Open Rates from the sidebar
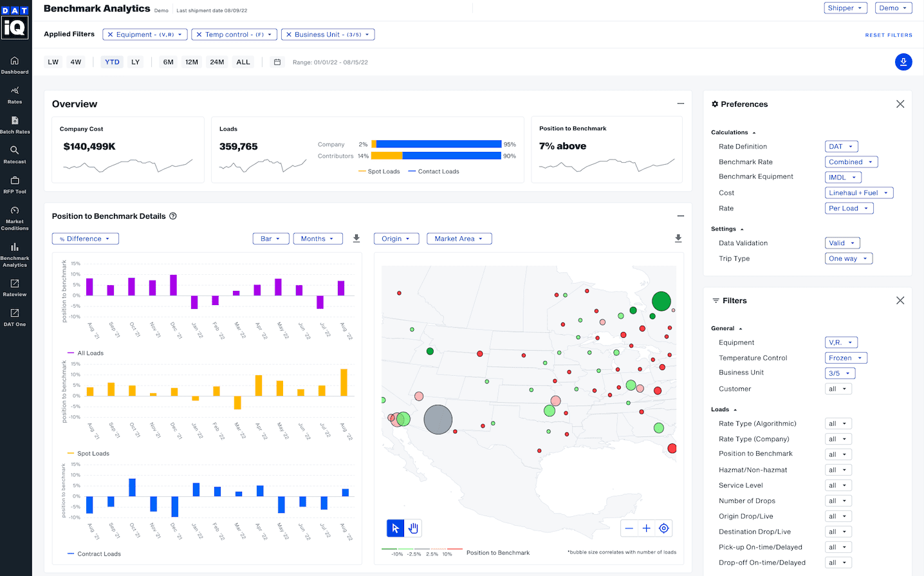The width and height of the screenshot is (924, 576). [x=15, y=95]
